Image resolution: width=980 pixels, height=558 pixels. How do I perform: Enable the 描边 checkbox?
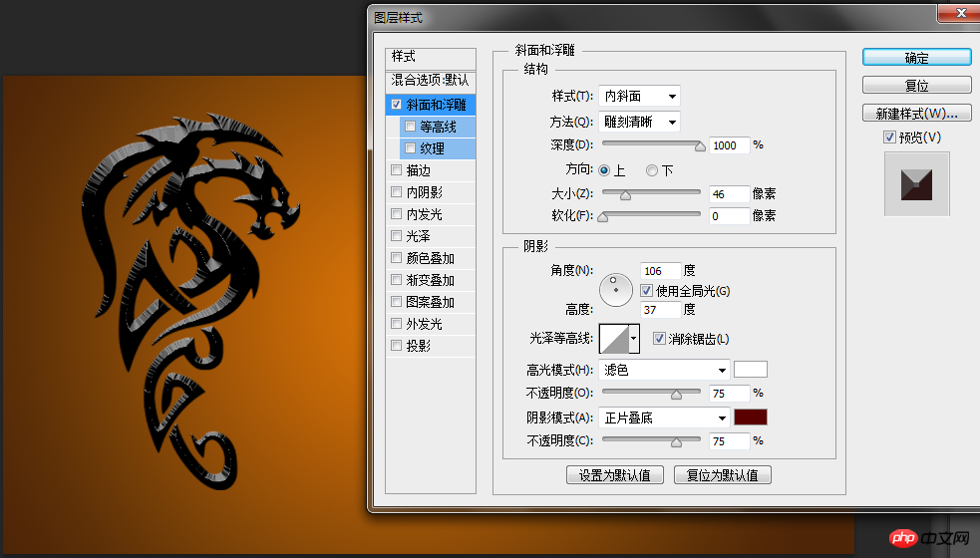click(x=396, y=170)
